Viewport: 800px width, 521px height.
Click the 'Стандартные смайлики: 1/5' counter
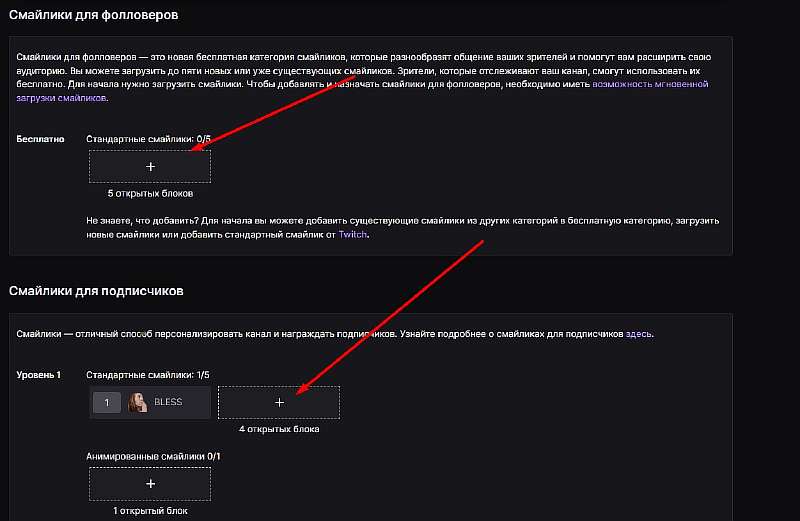(149, 375)
